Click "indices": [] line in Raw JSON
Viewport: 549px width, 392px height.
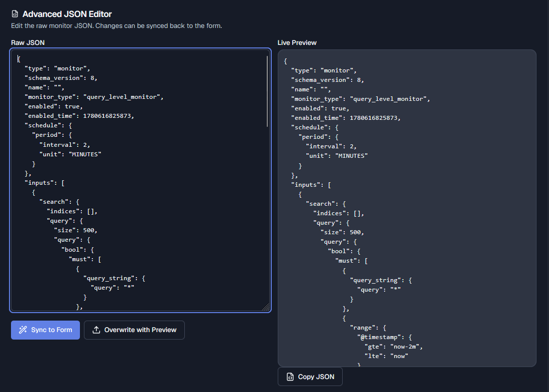click(72, 211)
